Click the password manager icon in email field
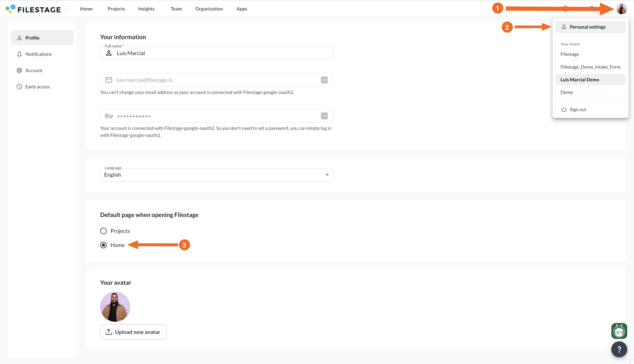Image resolution: width=634 pixels, height=364 pixels. [324, 80]
